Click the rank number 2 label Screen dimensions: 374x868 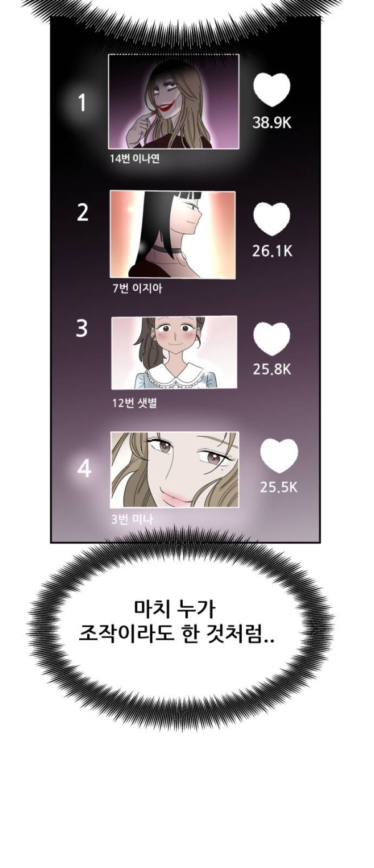point(82,213)
